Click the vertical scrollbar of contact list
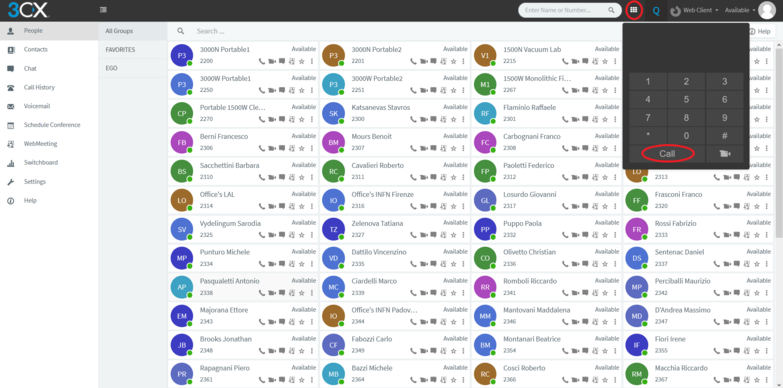The width and height of the screenshot is (783, 388). pos(779,140)
